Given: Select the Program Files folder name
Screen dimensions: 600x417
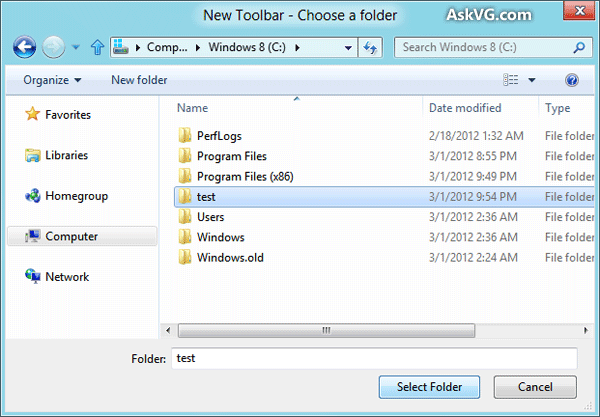Looking at the screenshot, I should [232, 156].
